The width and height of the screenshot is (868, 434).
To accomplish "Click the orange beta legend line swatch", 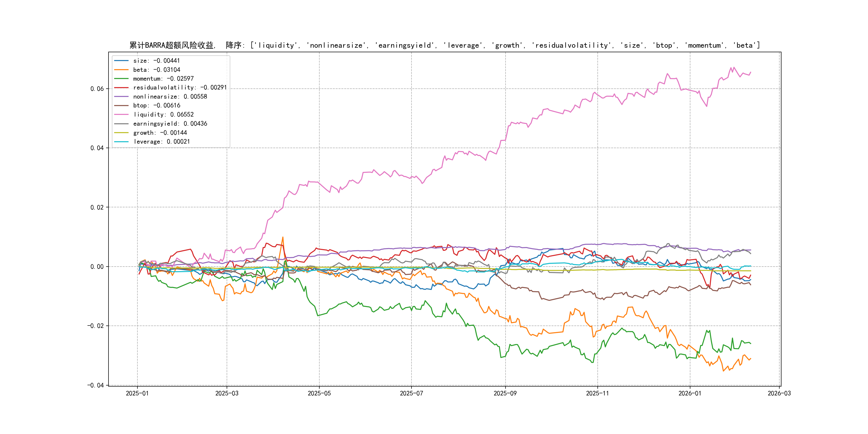I will click(x=121, y=70).
